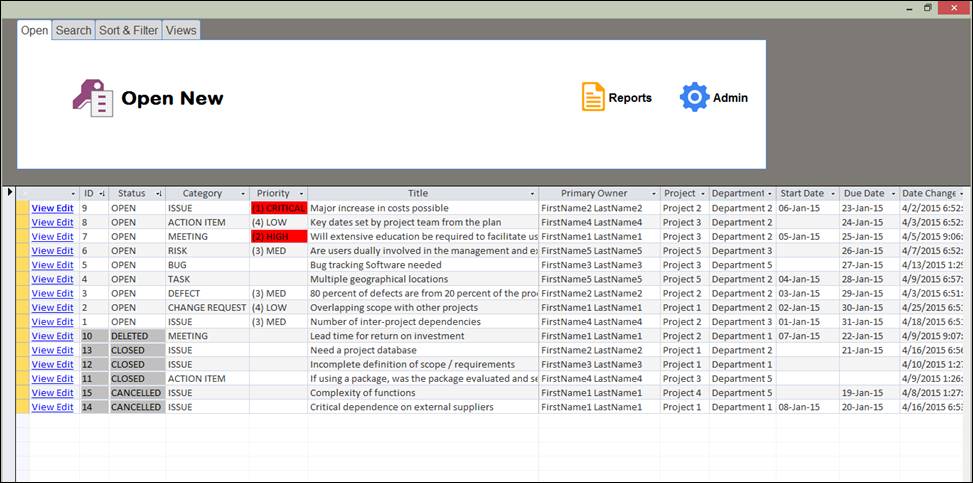Expand Priority column dropdown arrow
This screenshot has width=973, height=483.
pyautogui.click(x=301, y=194)
